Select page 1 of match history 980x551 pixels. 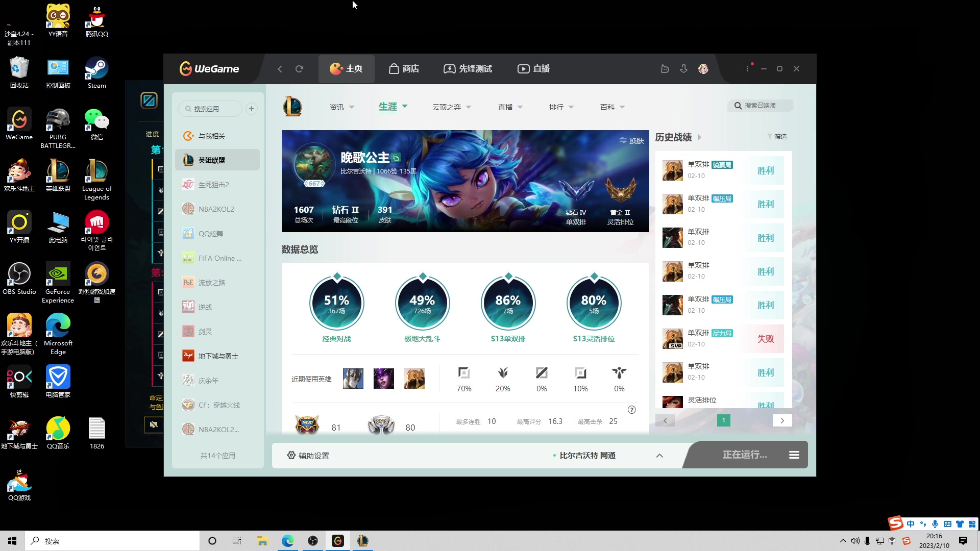724,420
